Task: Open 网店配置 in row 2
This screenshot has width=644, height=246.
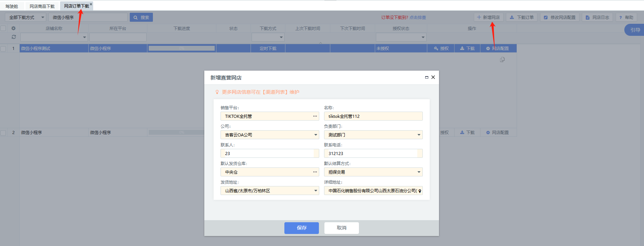Action: click(x=497, y=133)
